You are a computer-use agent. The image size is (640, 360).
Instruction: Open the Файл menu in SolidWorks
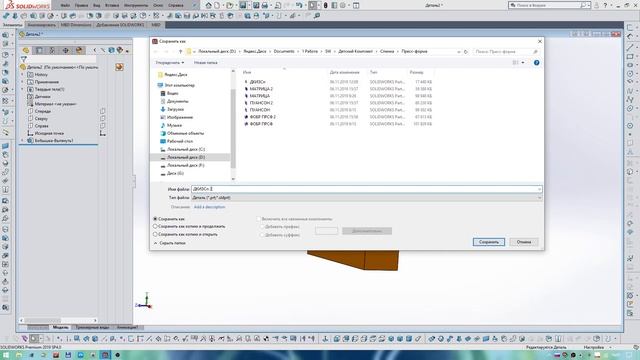(x=65, y=5)
